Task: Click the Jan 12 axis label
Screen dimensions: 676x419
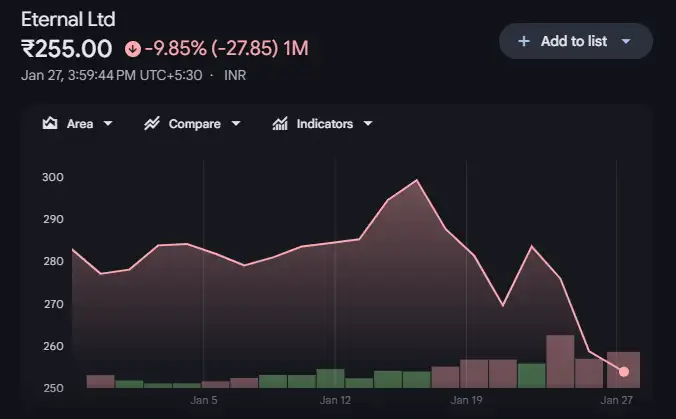Action: [335, 400]
